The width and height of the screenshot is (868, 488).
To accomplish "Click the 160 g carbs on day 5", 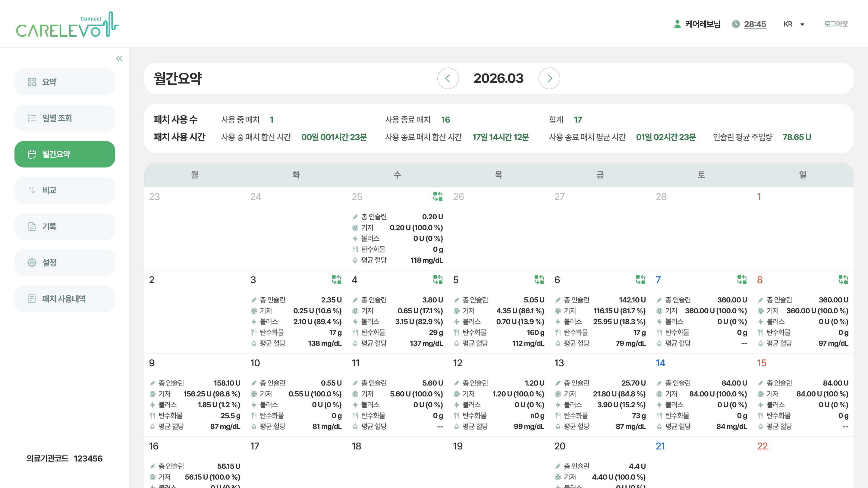I will point(536,333).
